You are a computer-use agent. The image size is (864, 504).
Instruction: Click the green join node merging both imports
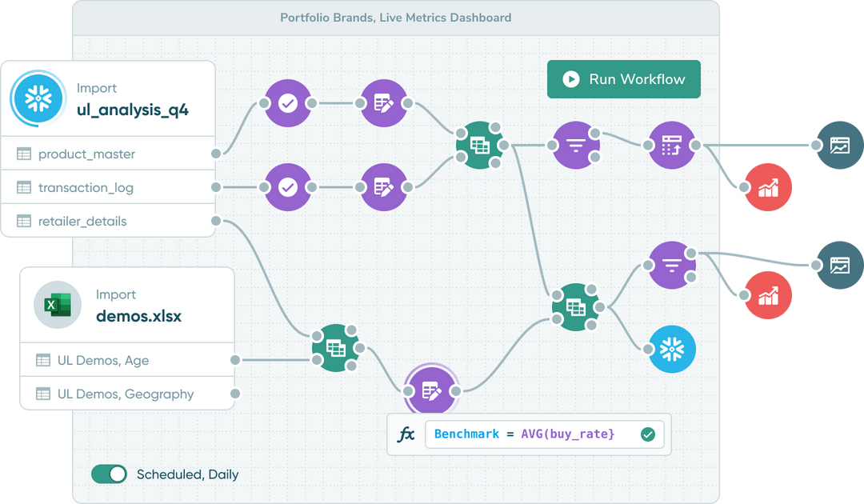[480, 145]
